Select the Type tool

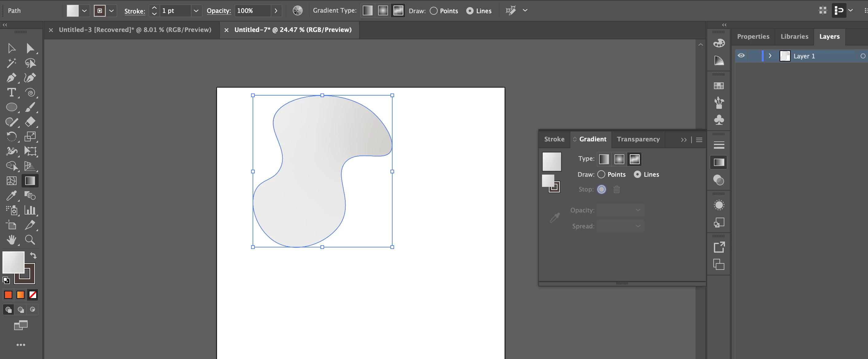click(11, 93)
